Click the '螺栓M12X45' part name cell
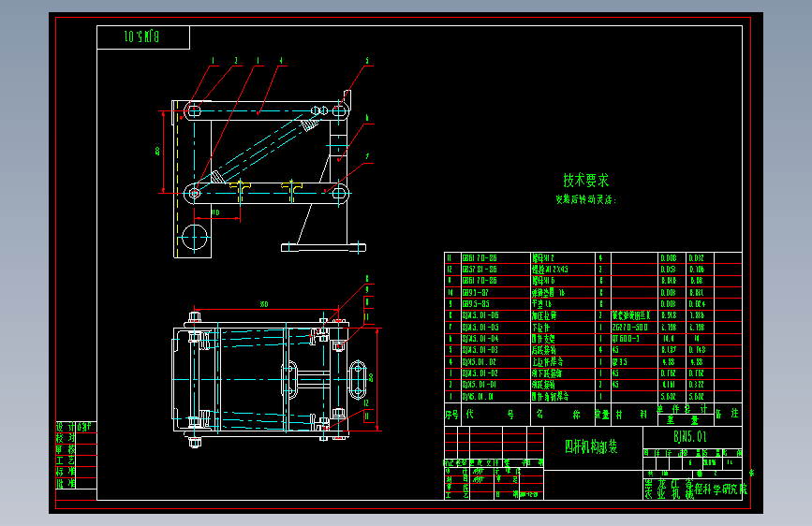Screen dimensions: 812x526 (x=550, y=270)
